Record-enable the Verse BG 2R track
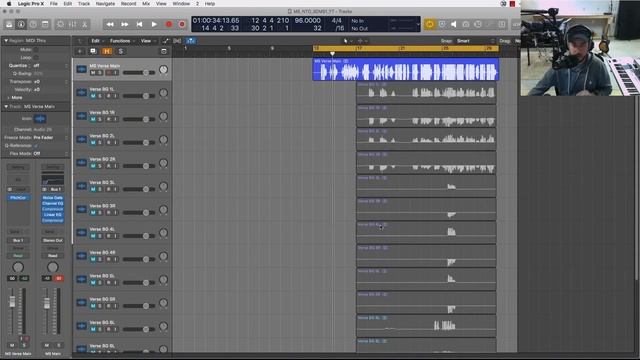 [109, 166]
